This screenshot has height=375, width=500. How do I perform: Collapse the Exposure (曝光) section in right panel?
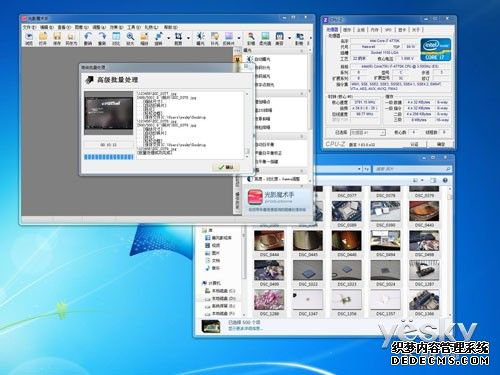[x=302, y=51]
